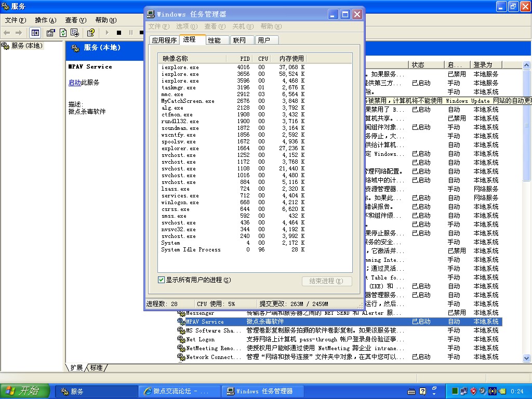The image size is (532, 399).
Task: Click the Forward arrow in the Services toolbar
Action: click(x=19, y=33)
